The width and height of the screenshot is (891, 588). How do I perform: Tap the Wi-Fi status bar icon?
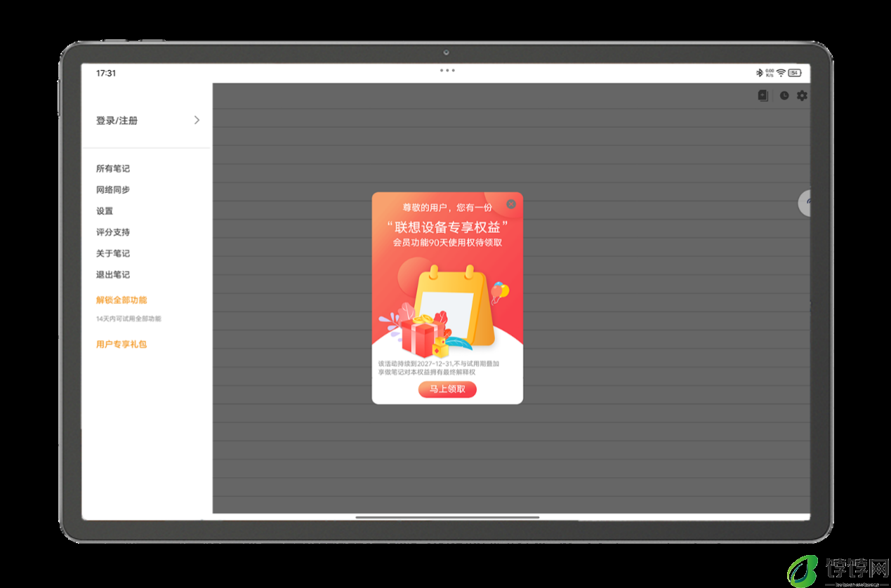(x=781, y=73)
